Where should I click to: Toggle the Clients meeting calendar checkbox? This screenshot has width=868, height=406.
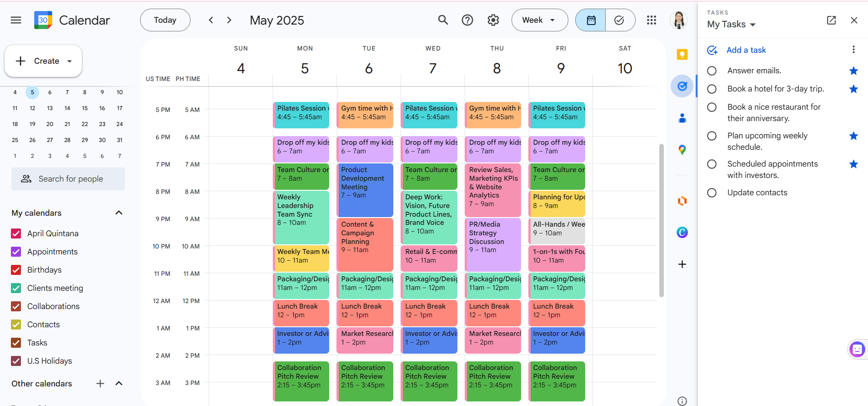tap(16, 288)
